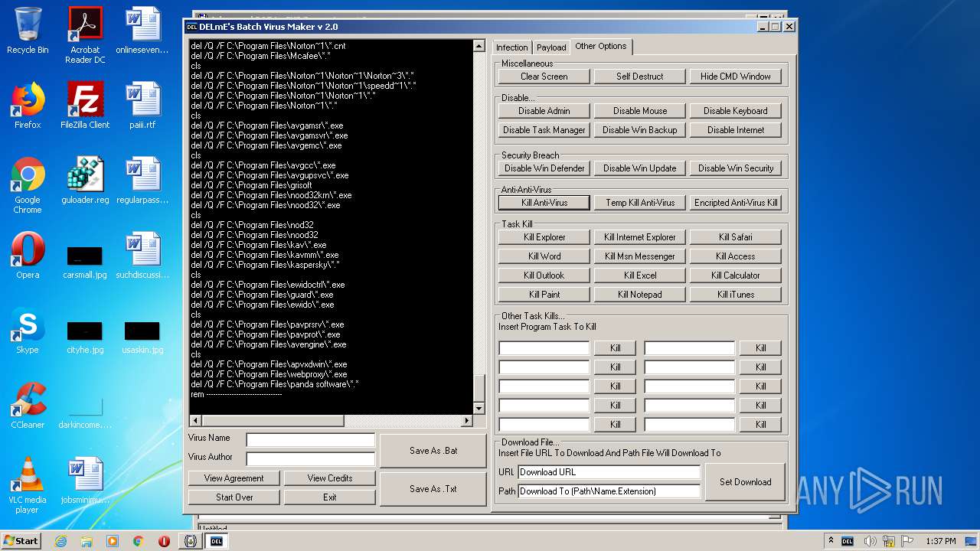Click Kill Notepad button
The width and height of the screenshot is (980, 551).
click(640, 295)
